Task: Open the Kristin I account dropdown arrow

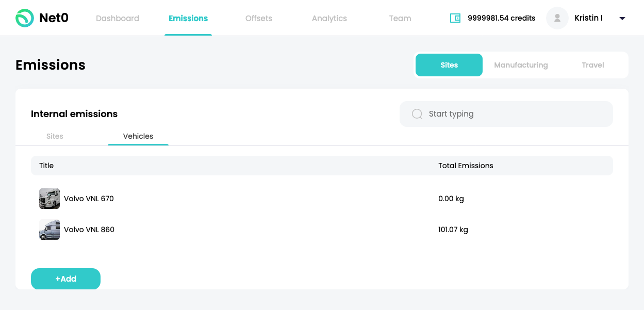Action: pos(622,19)
